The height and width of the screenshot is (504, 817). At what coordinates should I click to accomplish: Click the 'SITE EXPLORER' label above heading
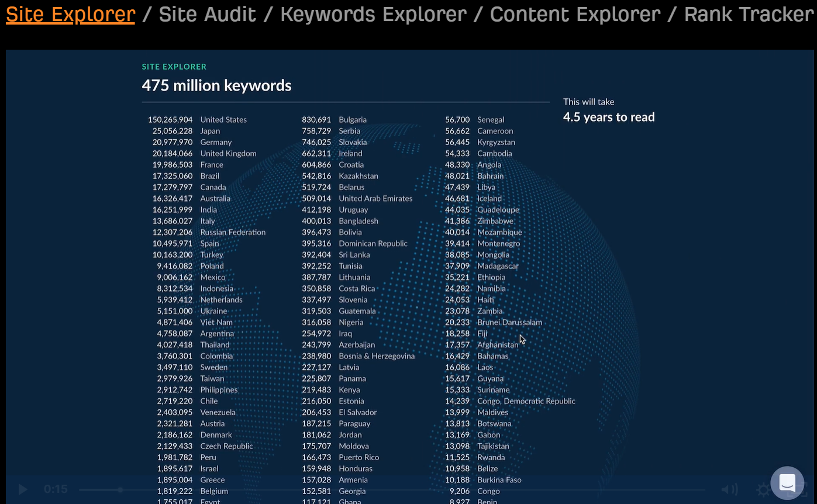tap(174, 67)
